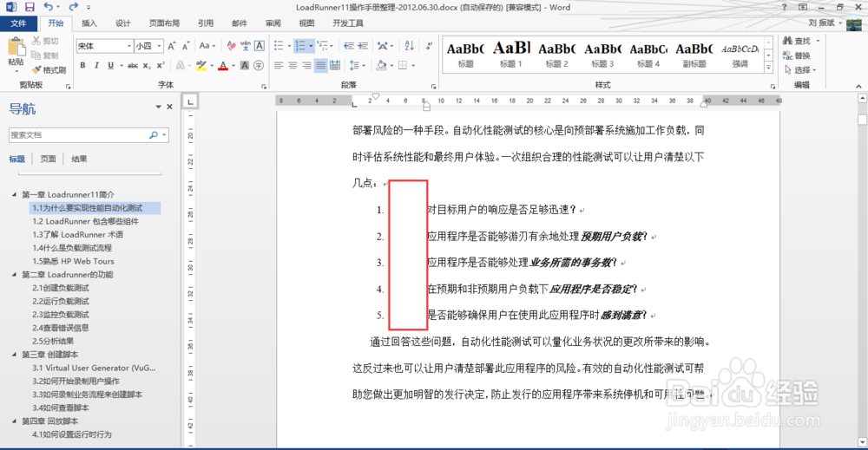868x450 pixels.
Task: Center the paragraph text
Action: [293, 66]
